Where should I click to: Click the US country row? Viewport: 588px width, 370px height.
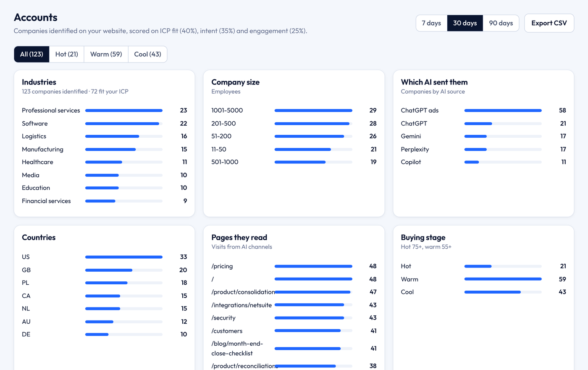click(x=104, y=257)
